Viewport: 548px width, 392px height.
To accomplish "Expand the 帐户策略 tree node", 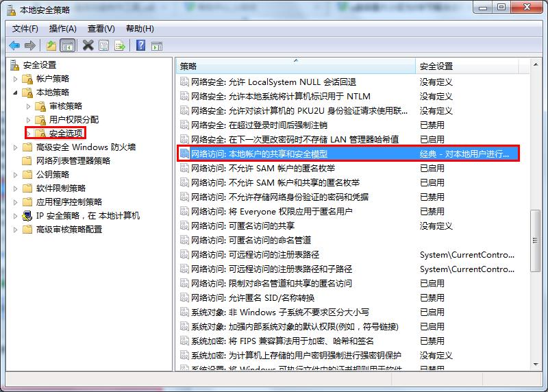I will [x=15, y=79].
